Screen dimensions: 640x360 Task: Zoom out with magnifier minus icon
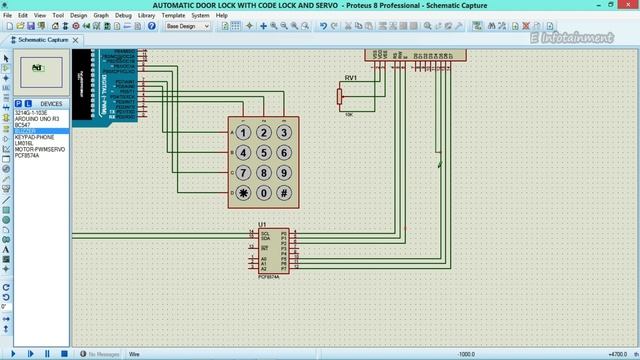[x=284, y=26]
